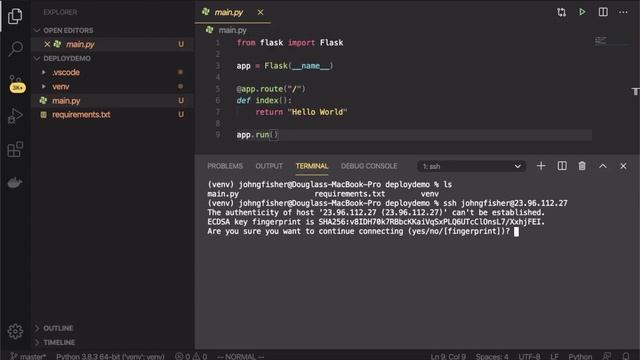The width and height of the screenshot is (640, 360).
Task: Click the -- NORMAL -- vim mode indicator
Action: pos(240,356)
